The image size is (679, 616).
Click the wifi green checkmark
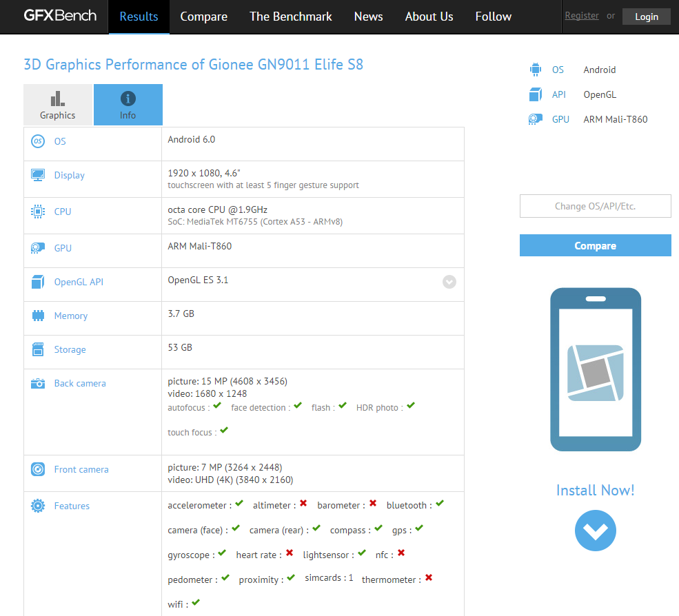pyautogui.click(x=196, y=602)
